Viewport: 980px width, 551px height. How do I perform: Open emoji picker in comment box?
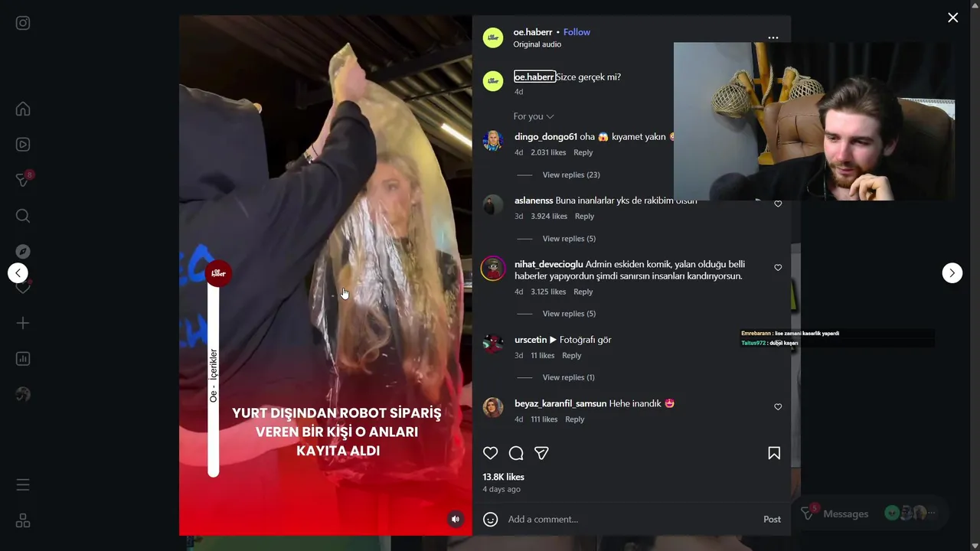[x=491, y=519]
